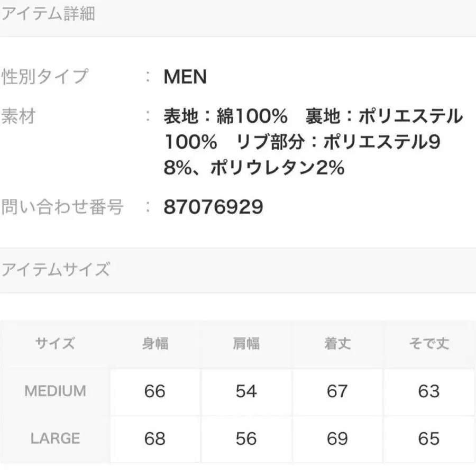Click the MEDIUM 身幅 cell showing 66
Viewport: 476px width, 476px height.
click(x=155, y=391)
